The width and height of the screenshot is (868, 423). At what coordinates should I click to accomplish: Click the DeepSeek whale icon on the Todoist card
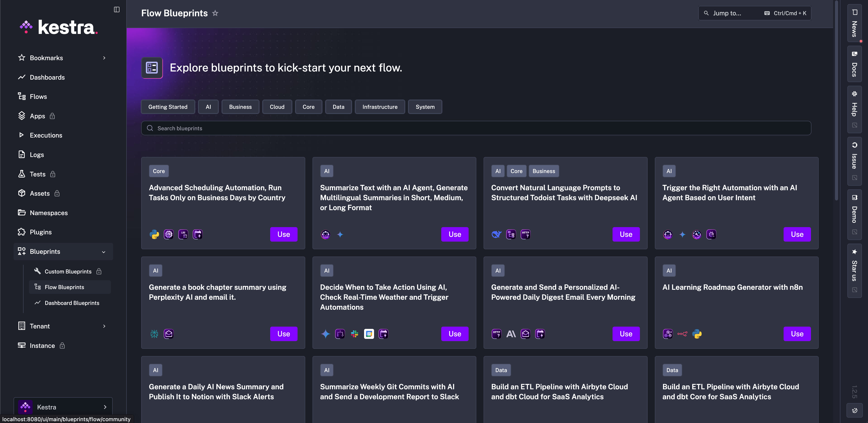(x=496, y=234)
